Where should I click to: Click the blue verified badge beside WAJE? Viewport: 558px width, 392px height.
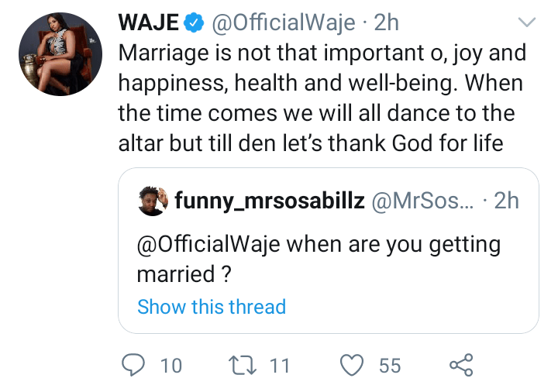click(x=193, y=23)
